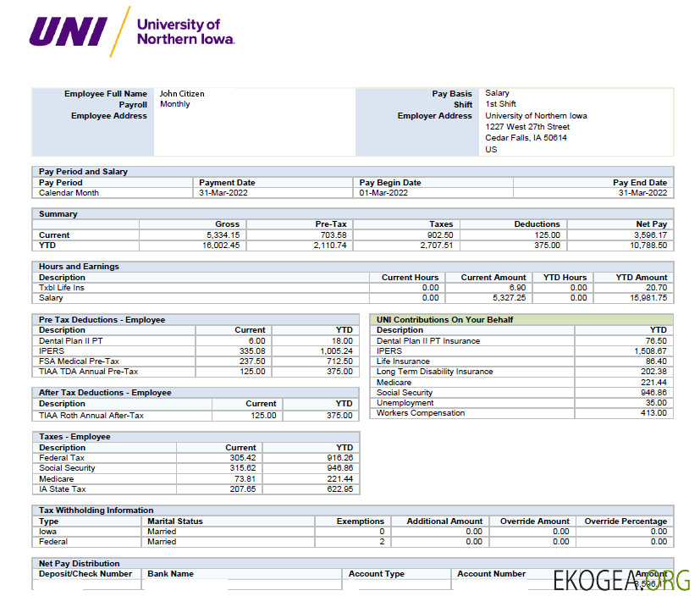Select IPERS contribution YTD 1,508.67
Image resolution: width=700 pixels, height=607 pixels.
650,351
